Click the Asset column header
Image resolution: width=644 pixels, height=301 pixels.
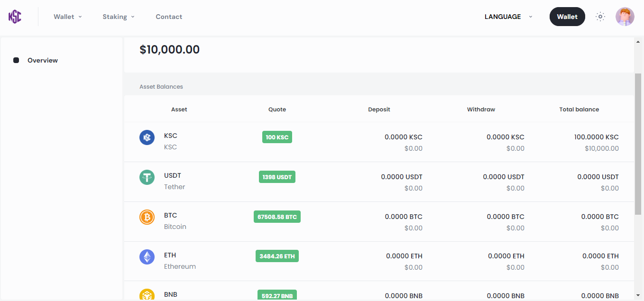tap(179, 109)
